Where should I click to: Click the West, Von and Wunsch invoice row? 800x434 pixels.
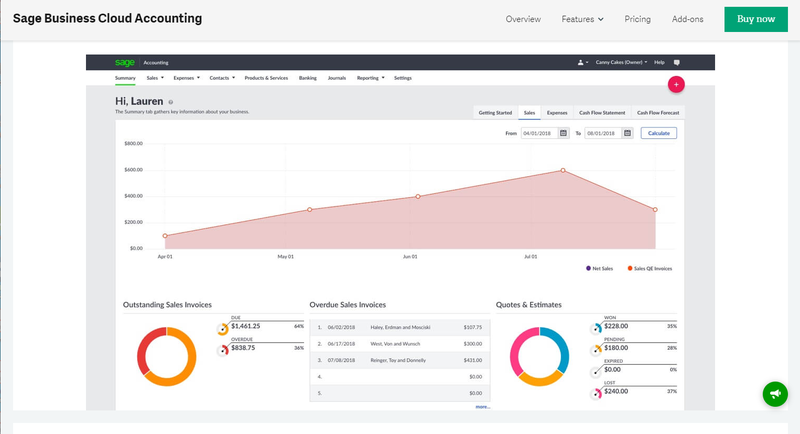pyautogui.click(x=399, y=344)
